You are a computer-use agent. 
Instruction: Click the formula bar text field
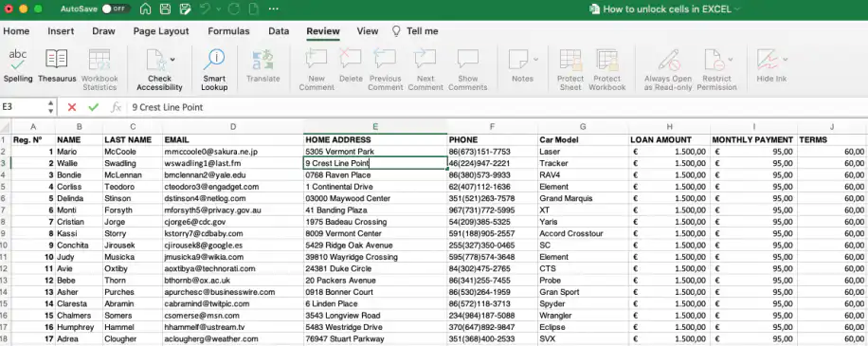click(x=497, y=107)
